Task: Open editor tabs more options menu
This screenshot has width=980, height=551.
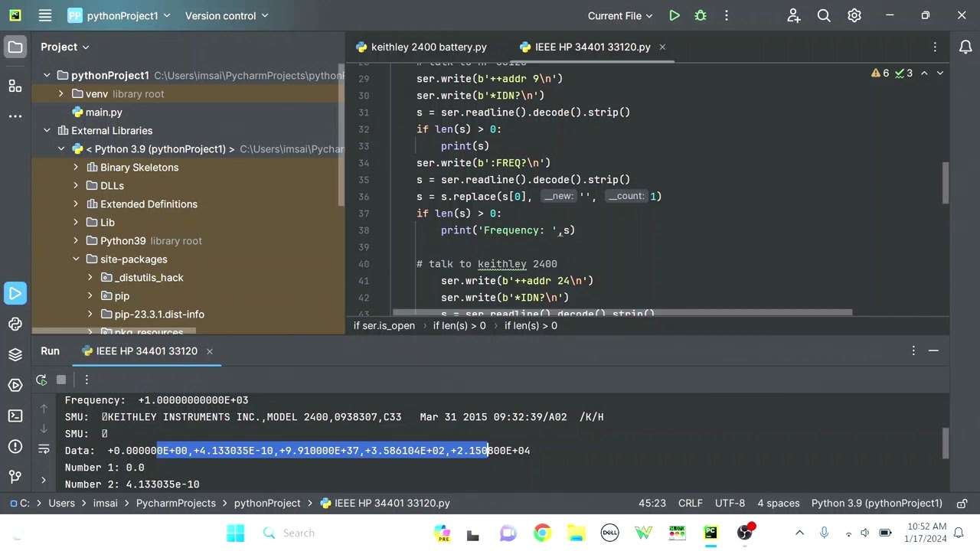Action: pyautogui.click(x=935, y=47)
